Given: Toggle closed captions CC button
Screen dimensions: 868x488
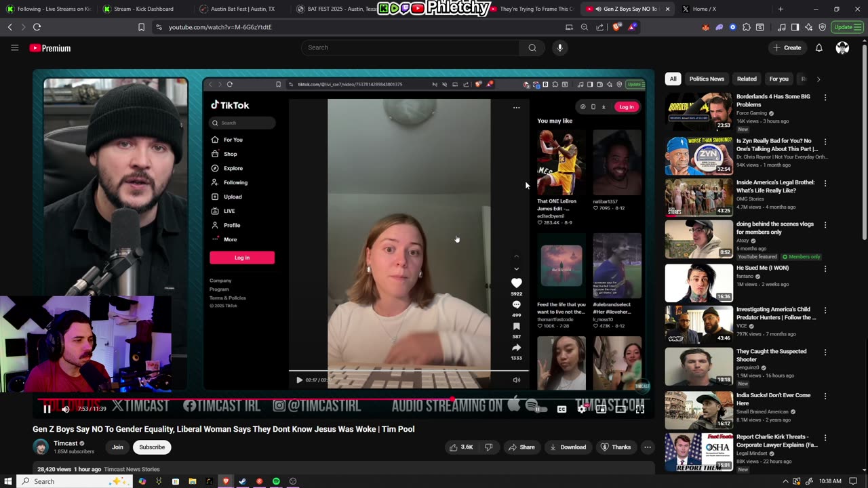Looking at the screenshot, I should point(561,409).
